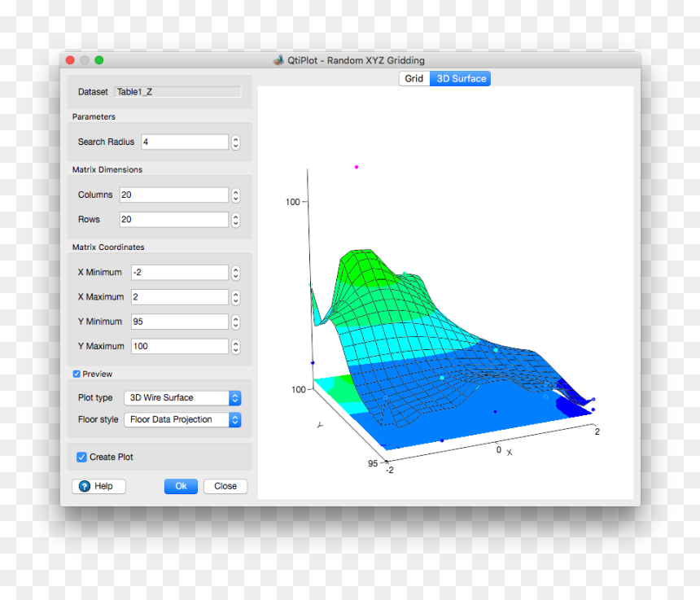Toggle the Preview checkbox
This screenshot has height=600, width=700.
(x=77, y=374)
